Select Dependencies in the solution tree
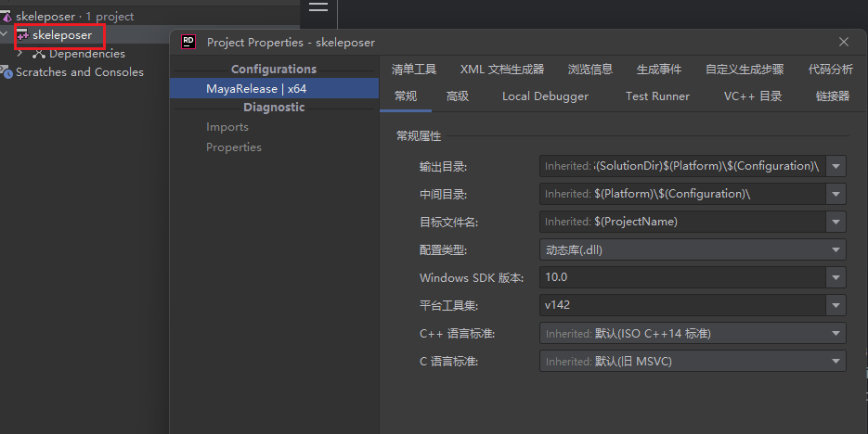This screenshot has width=868, height=434. [x=87, y=54]
